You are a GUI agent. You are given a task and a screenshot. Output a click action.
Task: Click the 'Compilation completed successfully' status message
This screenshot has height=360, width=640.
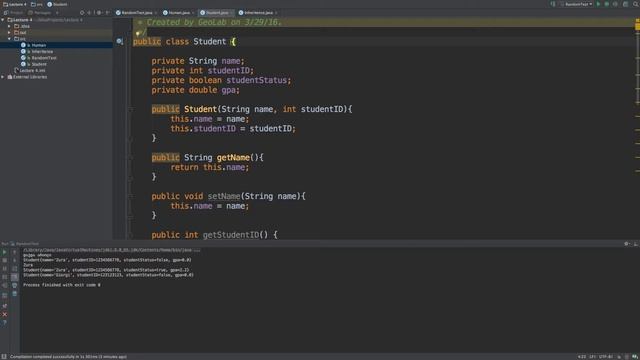68,357
